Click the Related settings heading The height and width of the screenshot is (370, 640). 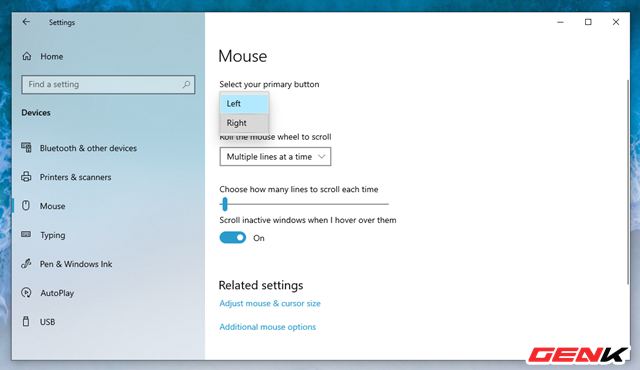pyautogui.click(x=261, y=285)
